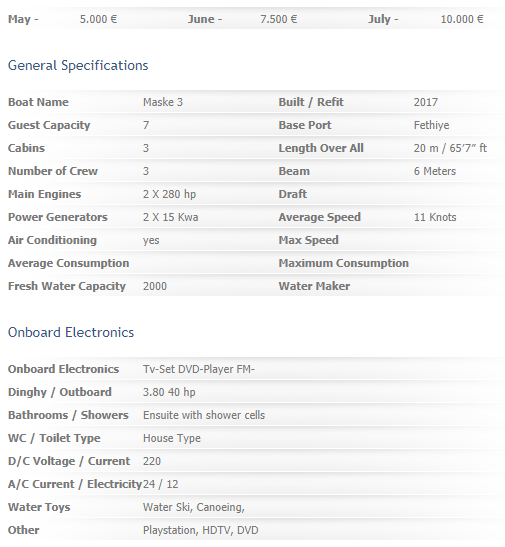
Task: Select the Length Over All value
Action: coord(450,148)
